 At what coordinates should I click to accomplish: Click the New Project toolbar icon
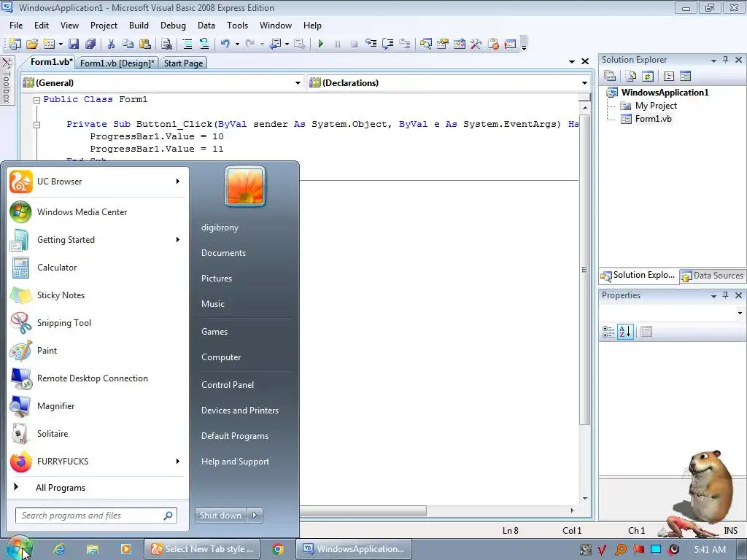click(x=15, y=44)
